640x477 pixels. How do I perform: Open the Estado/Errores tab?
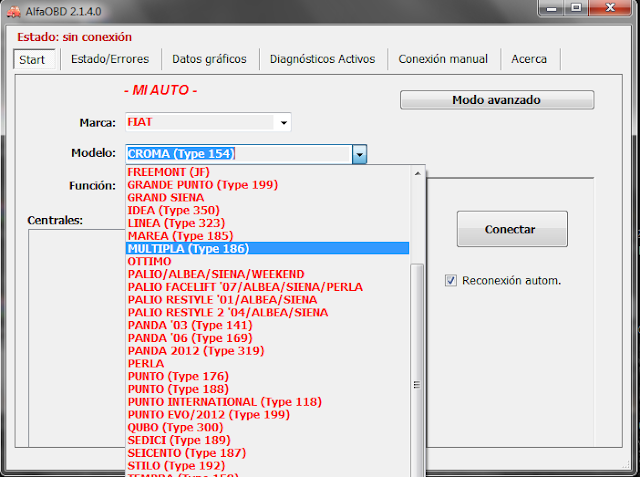tap(110, 59)
